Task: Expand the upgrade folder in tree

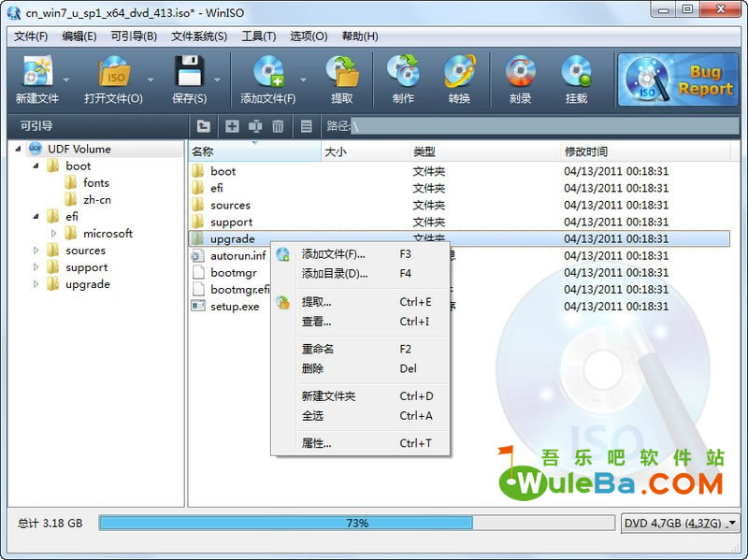Action: [36, 284]
